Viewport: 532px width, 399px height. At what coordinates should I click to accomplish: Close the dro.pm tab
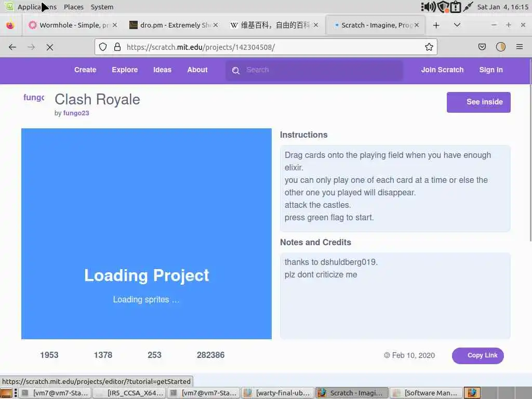(216, 25)
